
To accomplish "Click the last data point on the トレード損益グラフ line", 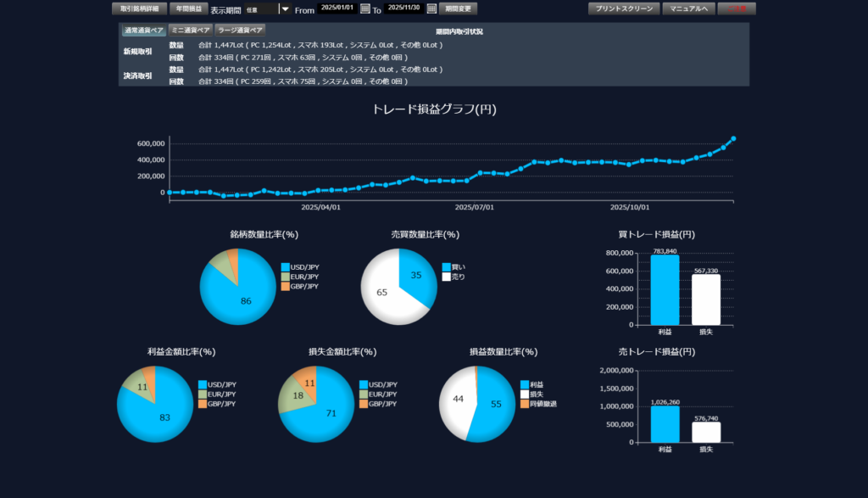I will 733,138.
